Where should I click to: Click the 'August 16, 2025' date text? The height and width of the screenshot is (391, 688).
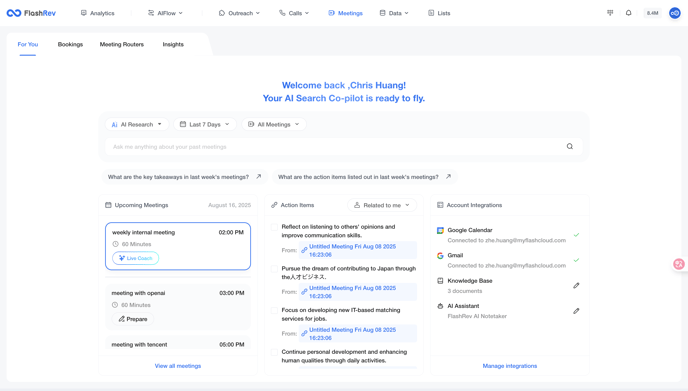[x=229, y=205]
